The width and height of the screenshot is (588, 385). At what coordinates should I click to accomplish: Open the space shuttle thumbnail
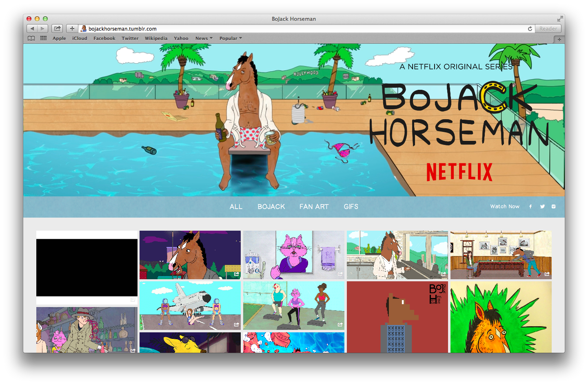tap(190, 305)
